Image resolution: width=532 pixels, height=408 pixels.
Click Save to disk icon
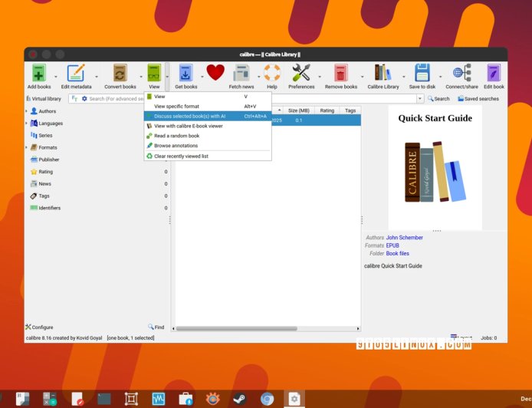pyautogui.click(x=422, y=74)
